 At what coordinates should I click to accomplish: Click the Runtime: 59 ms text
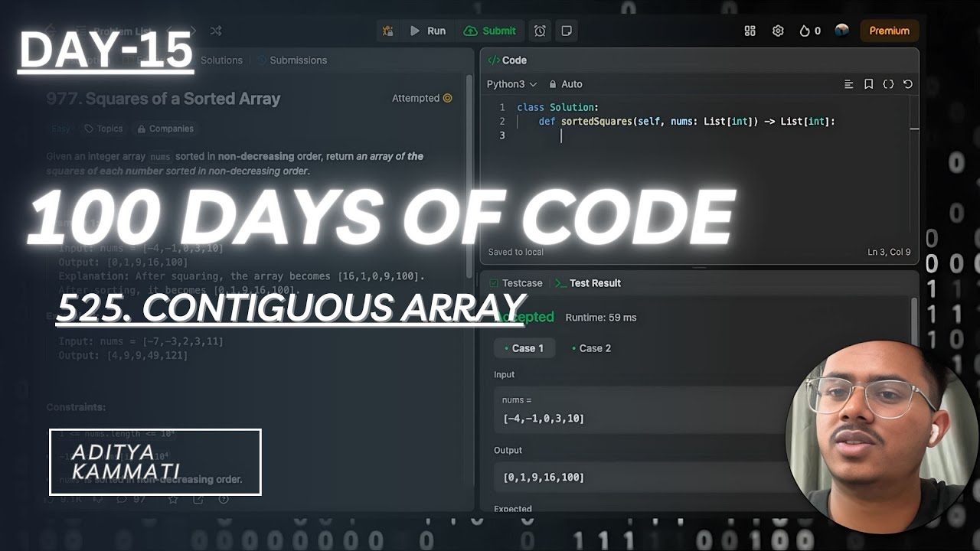(601, 318)
